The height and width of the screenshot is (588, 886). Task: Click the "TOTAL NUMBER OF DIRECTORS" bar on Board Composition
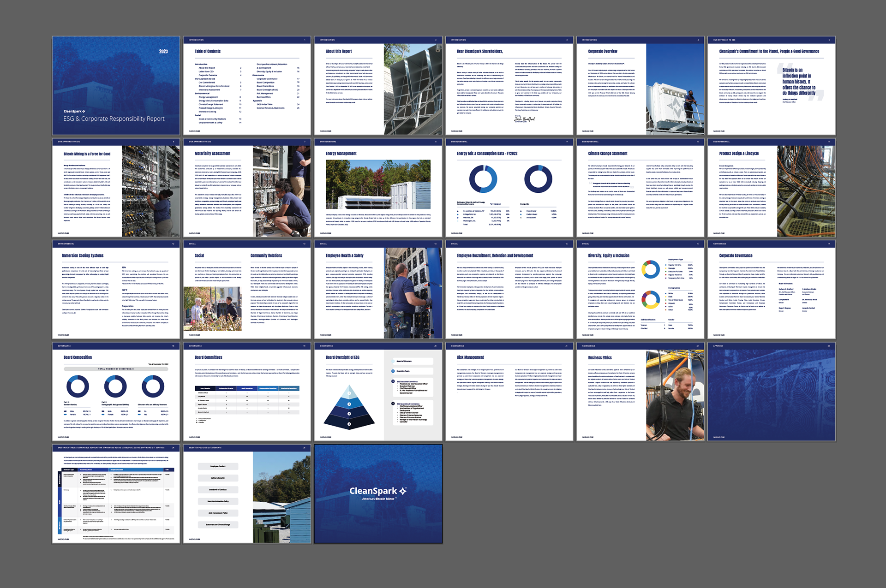[x=116, y=369]
